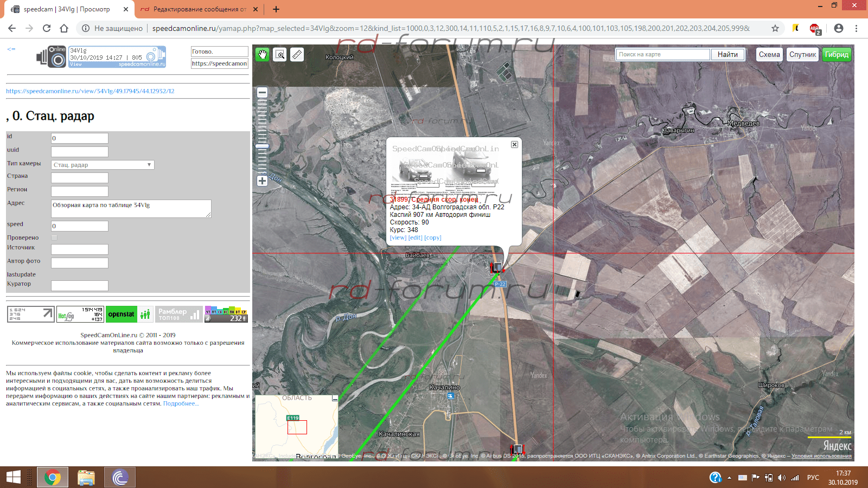The width and height of the screenshot is (868, 488).
Task: Select the ruler distance measurement tool
Action: click(x=297, y=54)
